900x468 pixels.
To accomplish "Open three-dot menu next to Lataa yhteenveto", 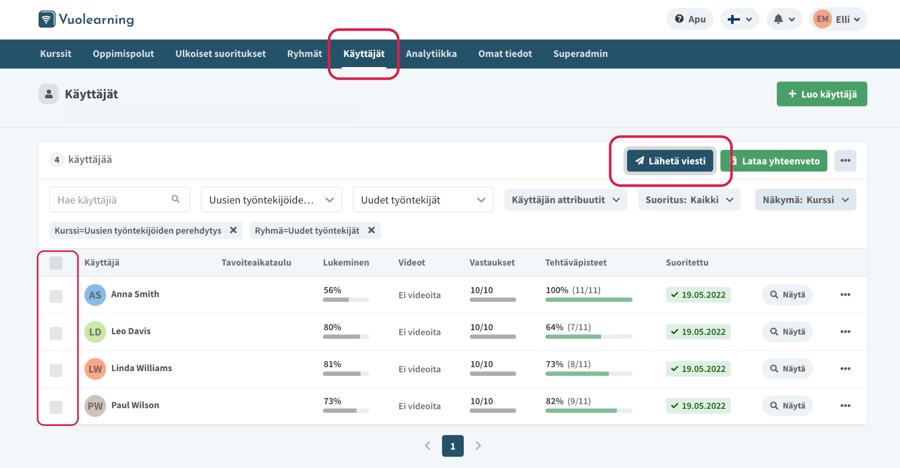I will pos(845,161).
